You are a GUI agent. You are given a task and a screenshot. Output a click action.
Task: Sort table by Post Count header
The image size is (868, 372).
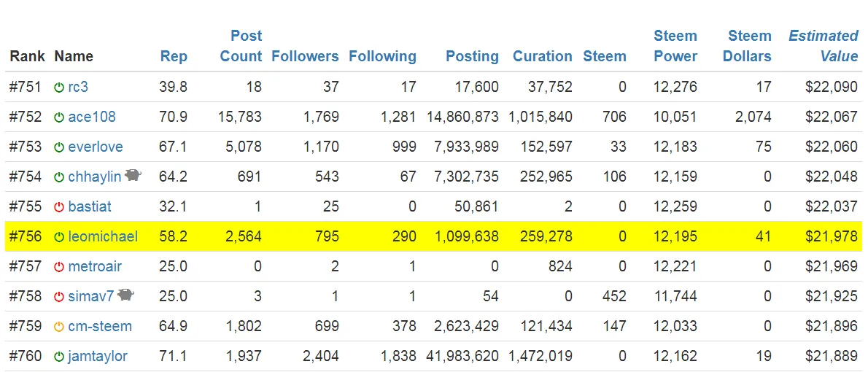pos(241,46)
